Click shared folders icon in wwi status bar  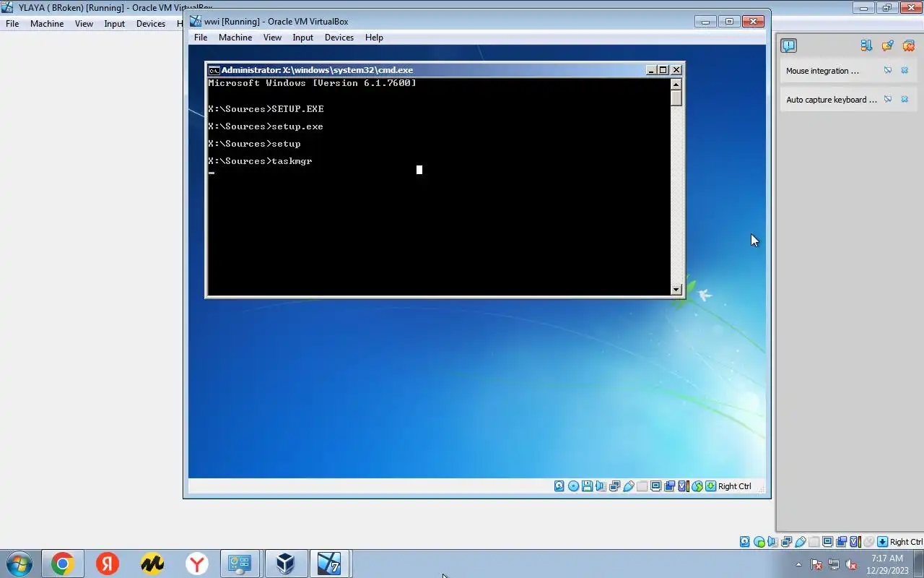pos(642,486)
